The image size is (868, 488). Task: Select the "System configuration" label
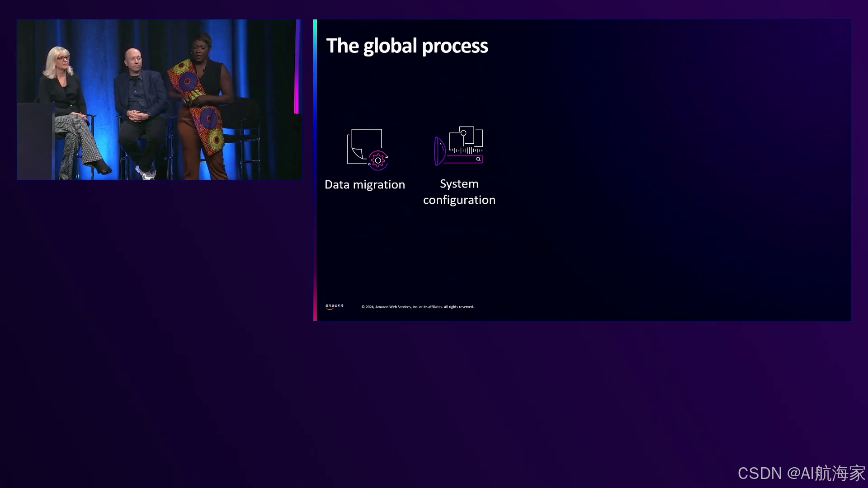point(459,192)
